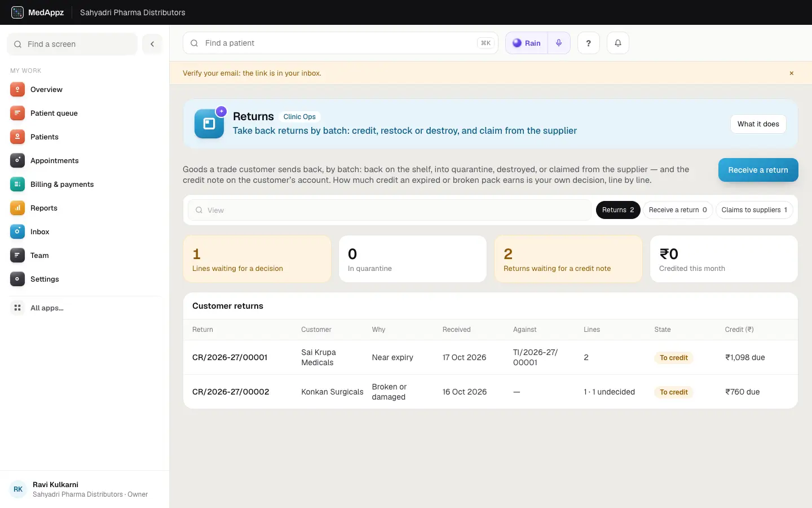Click To credit badge for Sai Krupa
The height and width of the screenshot is (508, 812).
tap(674, 358)
